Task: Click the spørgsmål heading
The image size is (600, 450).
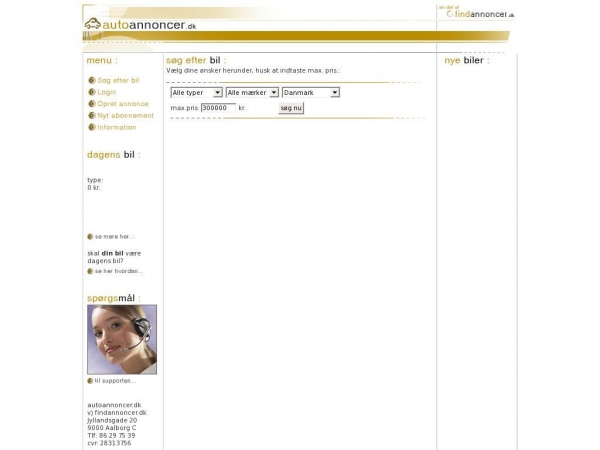Action: [x=114, y=298]
